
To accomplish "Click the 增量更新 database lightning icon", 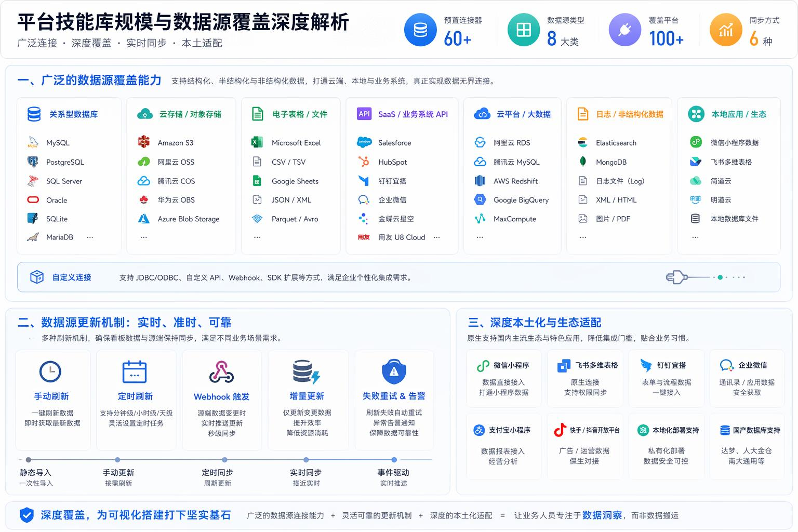I will click(x=306, y=372).
